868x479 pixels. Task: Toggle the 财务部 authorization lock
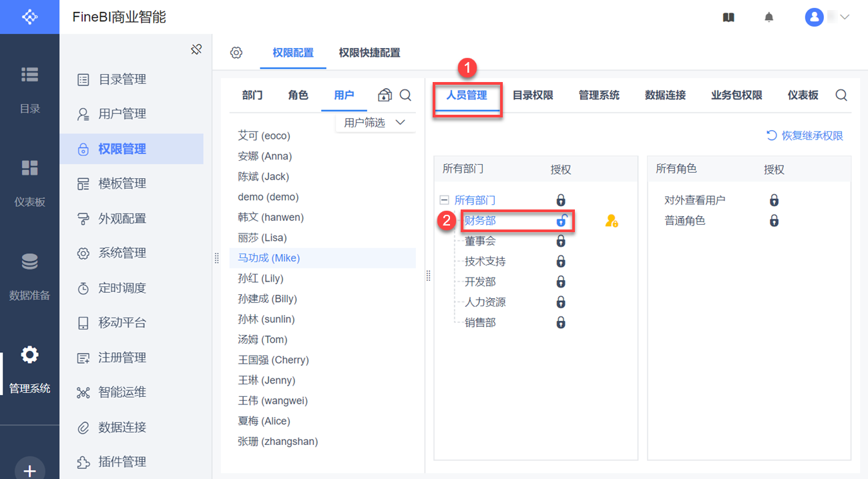coord(561,221)
